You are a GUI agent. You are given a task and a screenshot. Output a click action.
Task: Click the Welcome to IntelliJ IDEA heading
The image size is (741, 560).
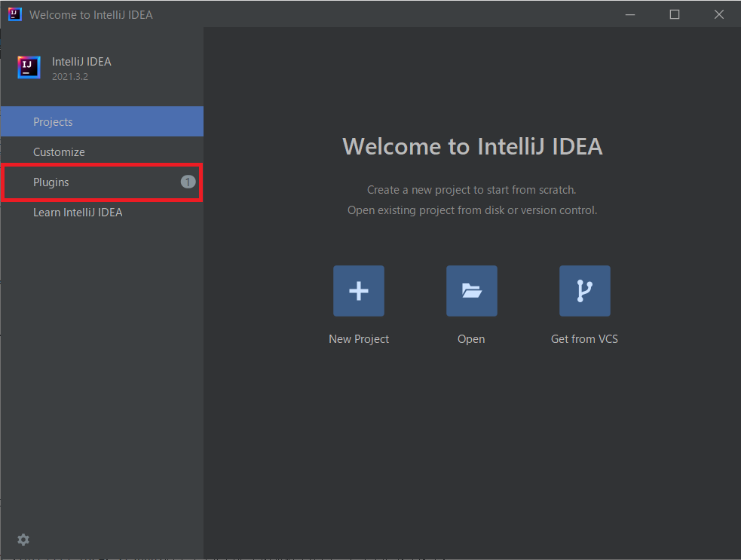click(x=472, y=146)
